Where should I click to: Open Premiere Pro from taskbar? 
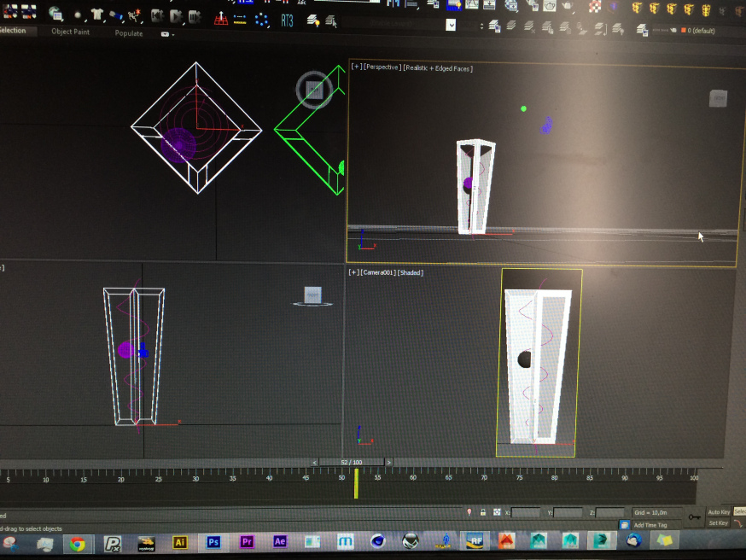248,542
